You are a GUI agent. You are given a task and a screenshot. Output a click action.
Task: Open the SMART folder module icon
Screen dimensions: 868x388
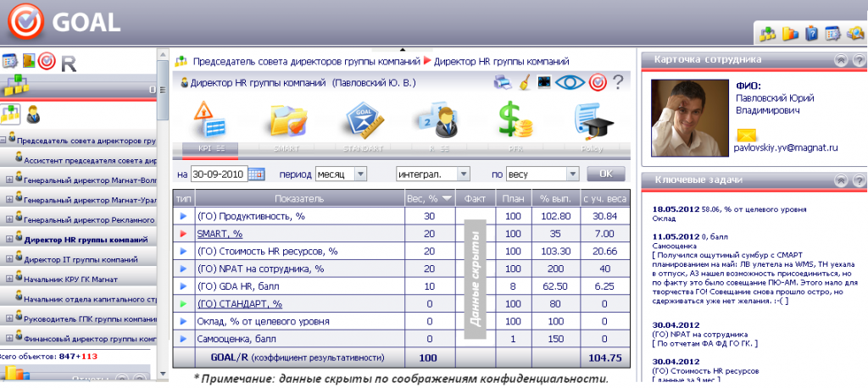pos(288,120)
